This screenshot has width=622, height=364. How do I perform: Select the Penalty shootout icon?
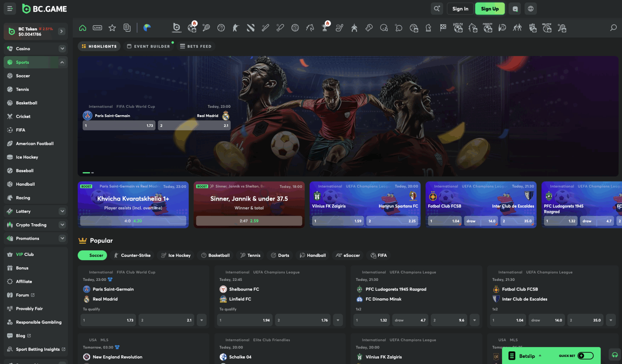click(x=488, y=28)
